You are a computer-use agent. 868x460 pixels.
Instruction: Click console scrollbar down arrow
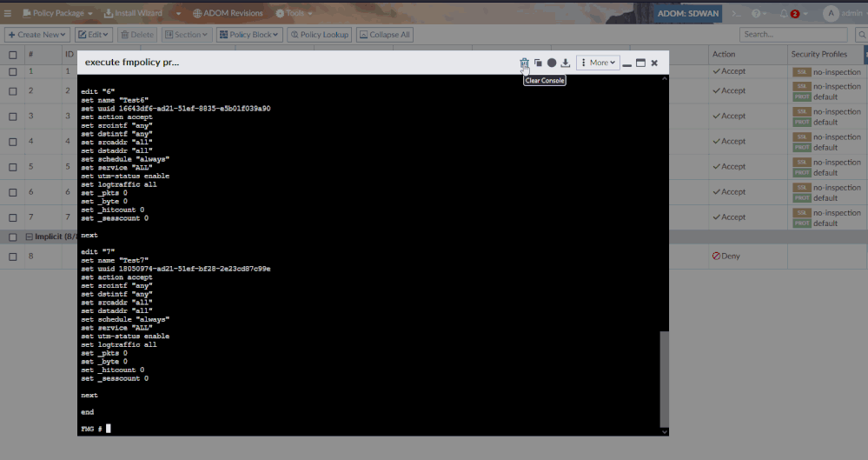point(665,431)
